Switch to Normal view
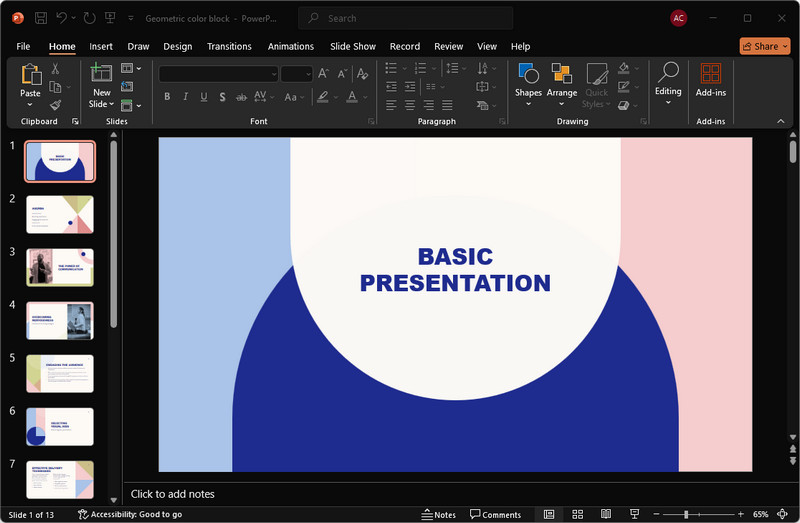 coord(549,514)
